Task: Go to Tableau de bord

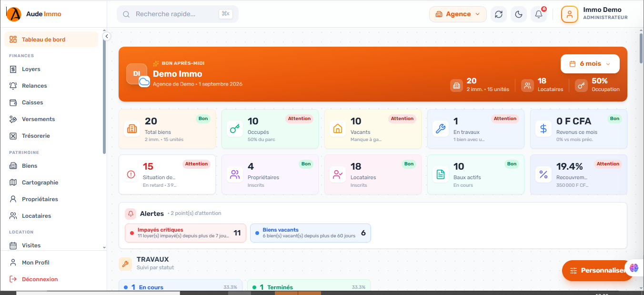Action: click(51, 40)
